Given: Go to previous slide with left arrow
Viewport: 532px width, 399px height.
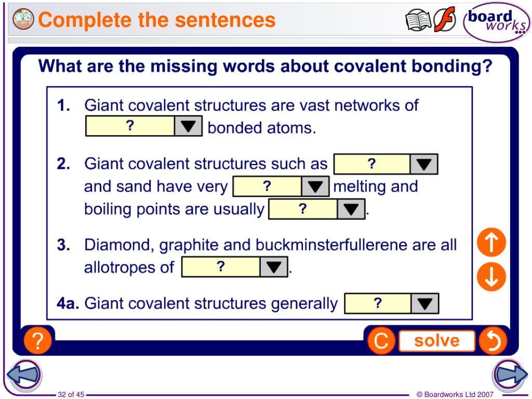Looking at the screenshot, I should (24, 375).
